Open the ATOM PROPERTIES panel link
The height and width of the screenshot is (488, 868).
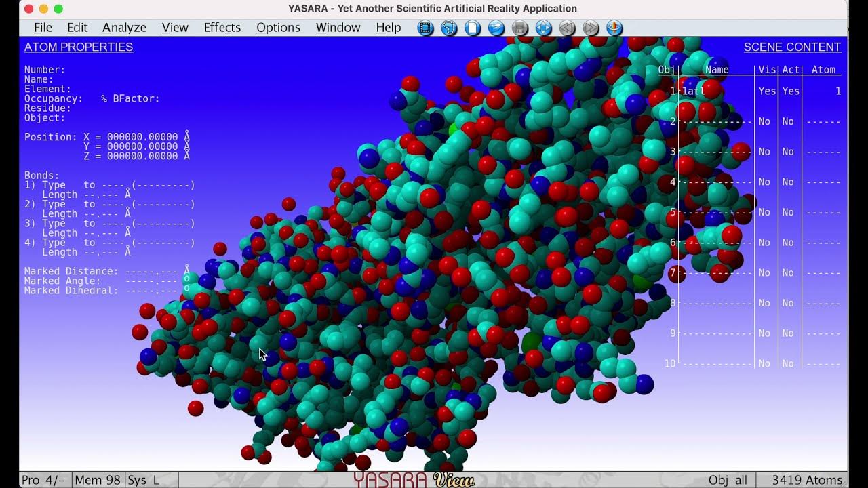[x=79, y=47]
